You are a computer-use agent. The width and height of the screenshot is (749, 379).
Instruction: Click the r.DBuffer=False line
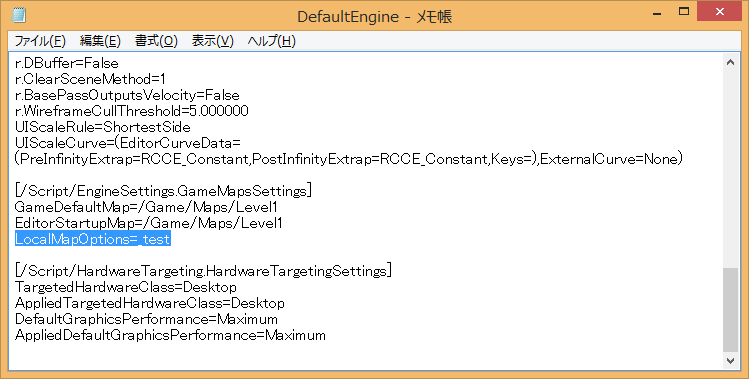pyautogui.click(x=66, y=63)
